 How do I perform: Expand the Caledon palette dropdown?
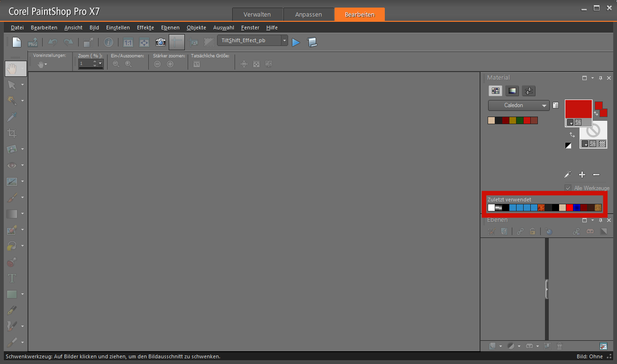click(544, 106)
